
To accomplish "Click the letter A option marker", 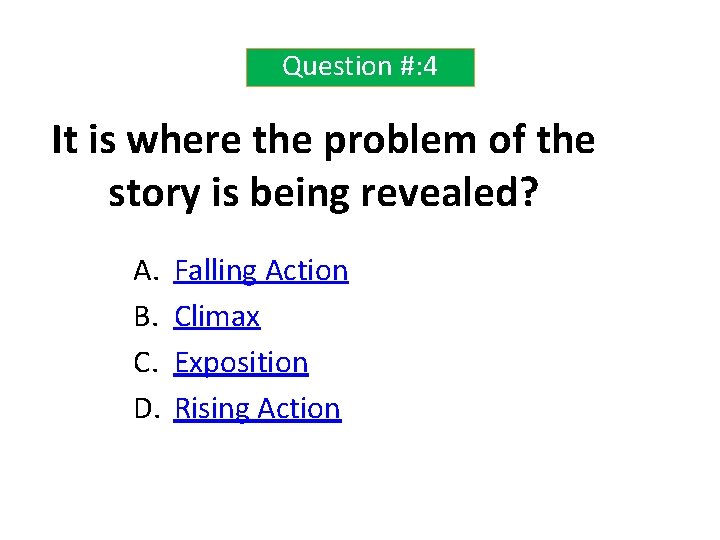I will pos(142,271).
